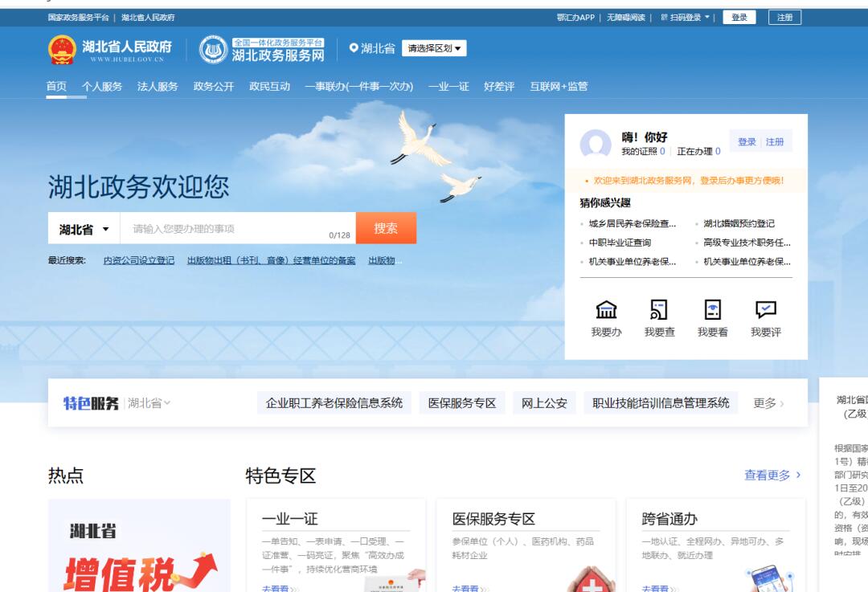Click the 增值税 hot topic banner
Image resolution: width=868 pixels, height=592 pixels.
[140, 545]
